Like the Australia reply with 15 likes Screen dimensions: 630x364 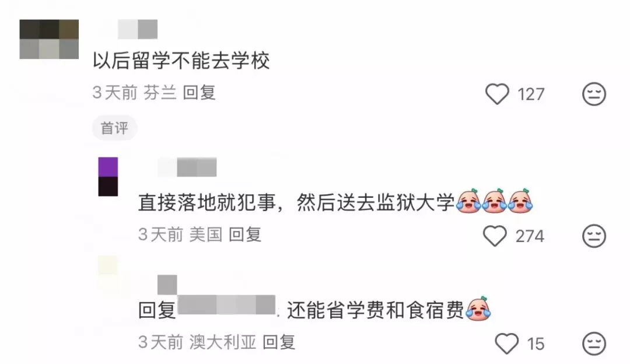(507, 344)
